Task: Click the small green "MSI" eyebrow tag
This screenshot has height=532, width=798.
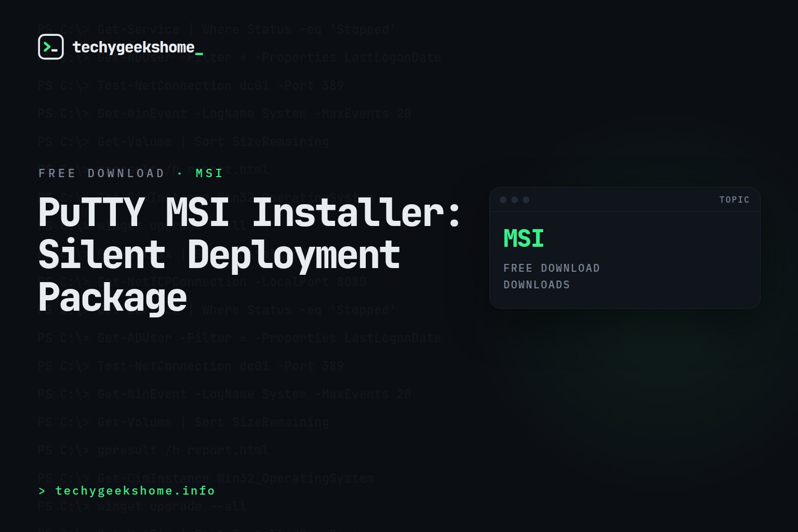Action: coord(209,173)
